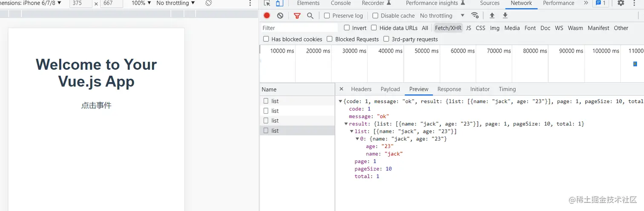The height and width of the screenshot is (211, 644).
Task: Open the 100% zoom dropdown
Action: (141, 3)
